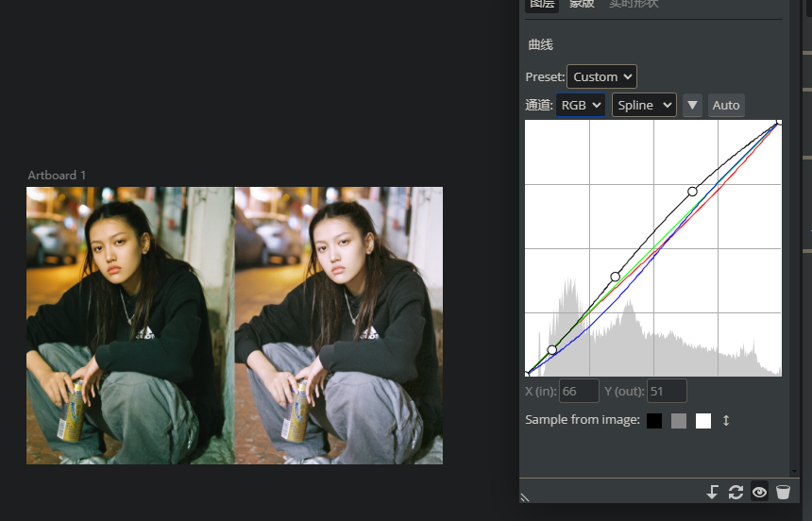The image size is (812, 521).
Task: Delete the curves adjustment with the trash icon
Action: pos(783,492)
